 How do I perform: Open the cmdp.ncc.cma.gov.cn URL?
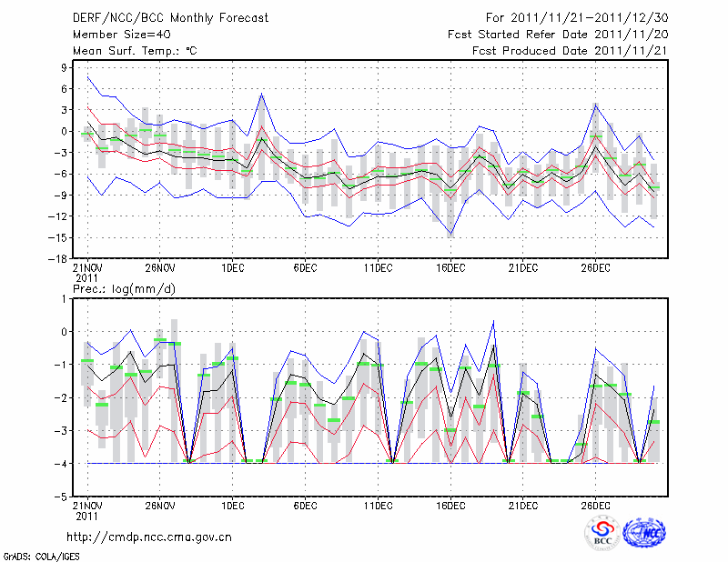click(x=150, y=537)
